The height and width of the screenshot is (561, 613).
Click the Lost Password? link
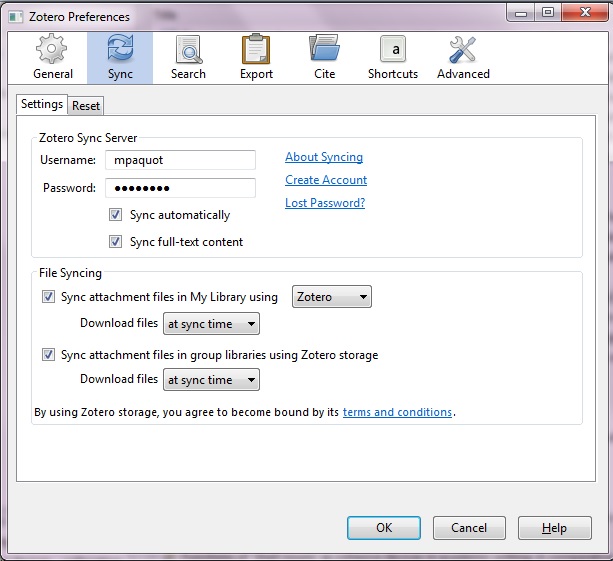click(325, 203)
